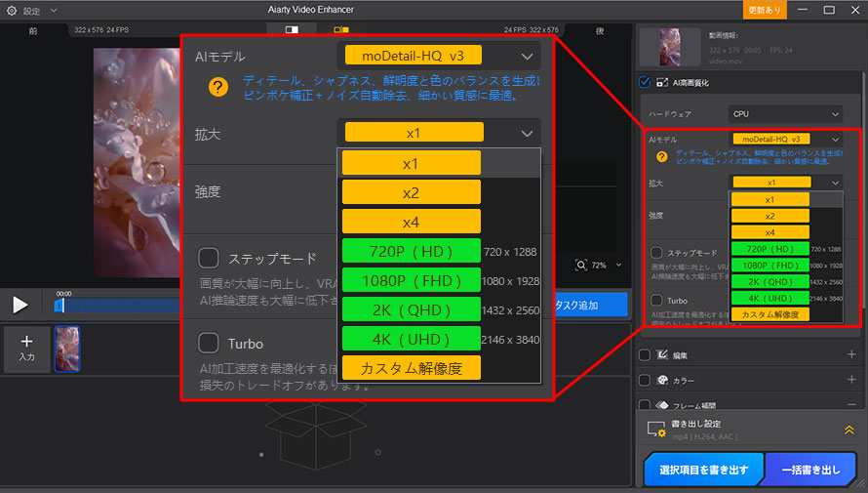
Task: Collapse the フレーム補間 section with its minus
Action: [x=851, y=405]
